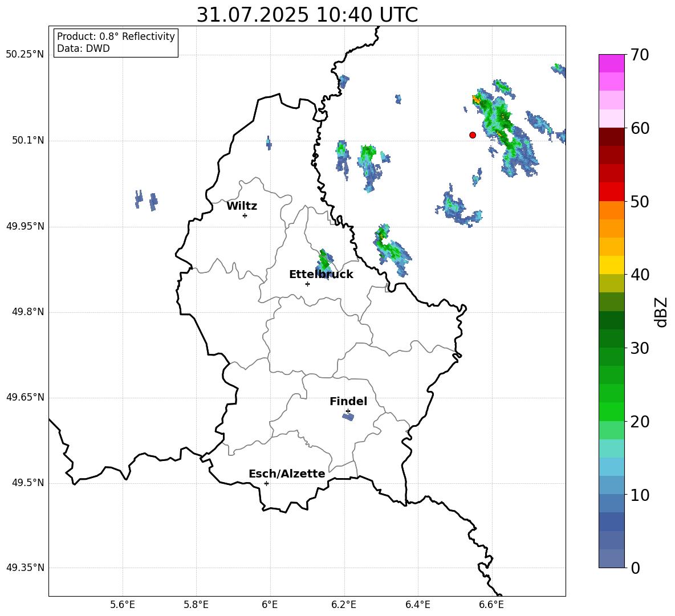Click the 49.65°N latitude label

(x=25, y=397)
